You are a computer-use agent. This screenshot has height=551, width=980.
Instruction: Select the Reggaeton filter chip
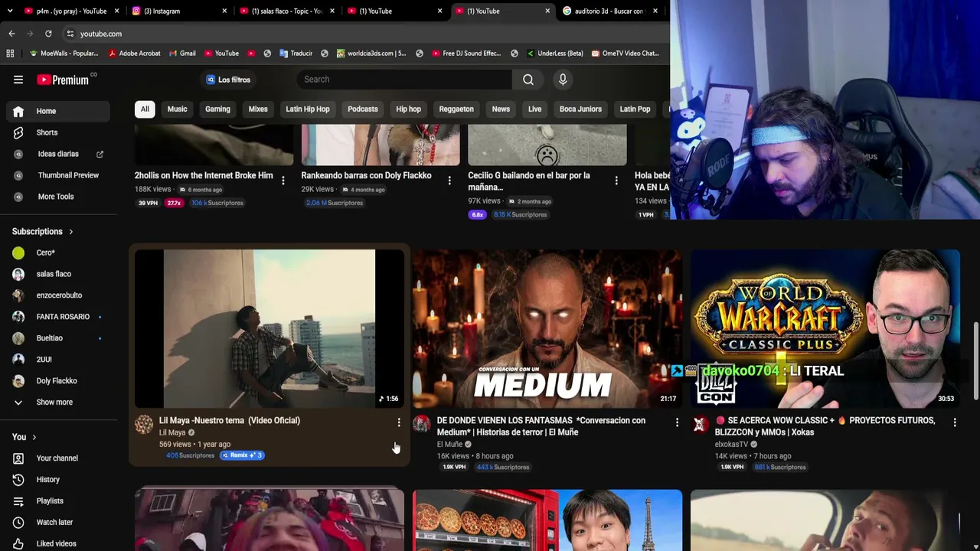click(456, 109)
